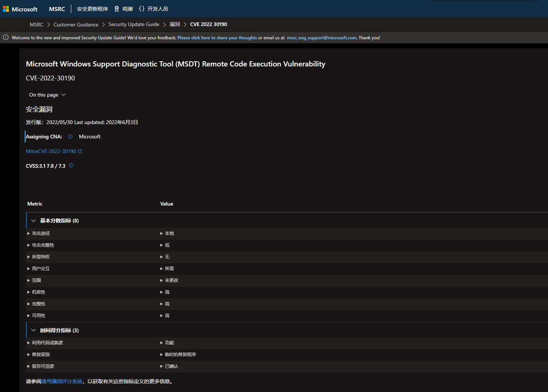Open 'Please click here to share your thoughts' link
548x392 pixels.
tap(217, 38)
